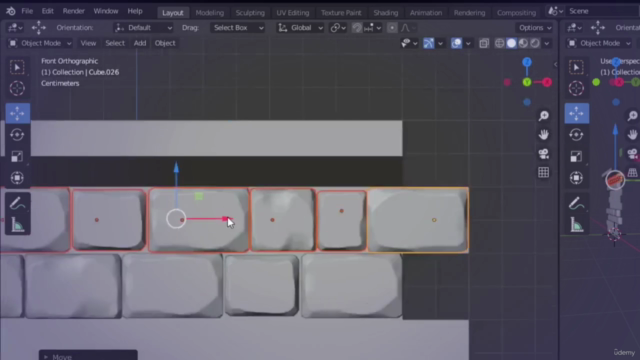Switch to wireframe viewport shading
Viewport: 640px width, 360px height.
click(x=499, y=43)
